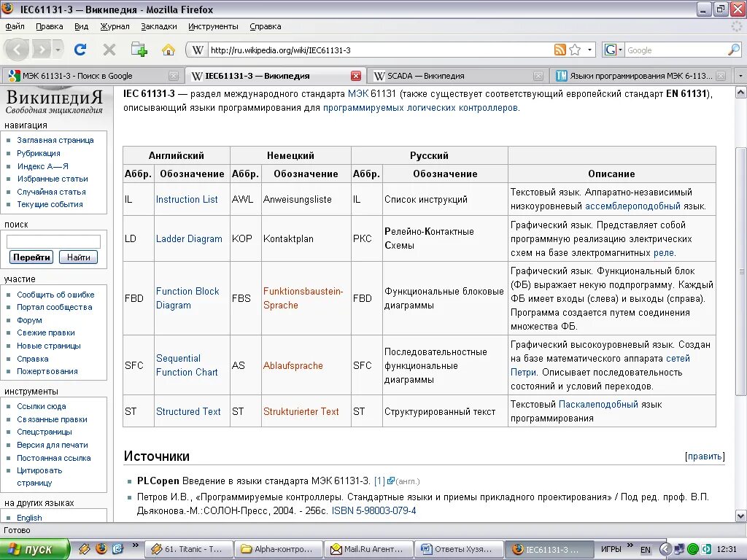Switch to the 61. Titanic taskbar window

pos(189,549)
